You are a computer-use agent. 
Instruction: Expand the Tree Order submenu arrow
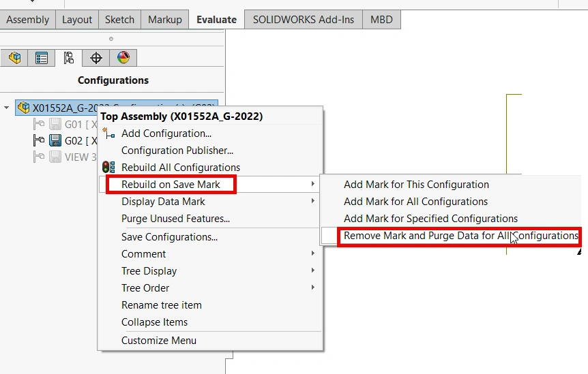312,287
